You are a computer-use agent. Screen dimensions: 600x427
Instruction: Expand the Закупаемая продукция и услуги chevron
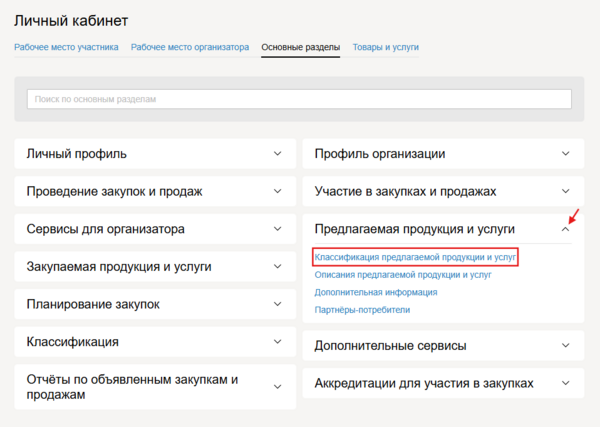pos(278,266)
